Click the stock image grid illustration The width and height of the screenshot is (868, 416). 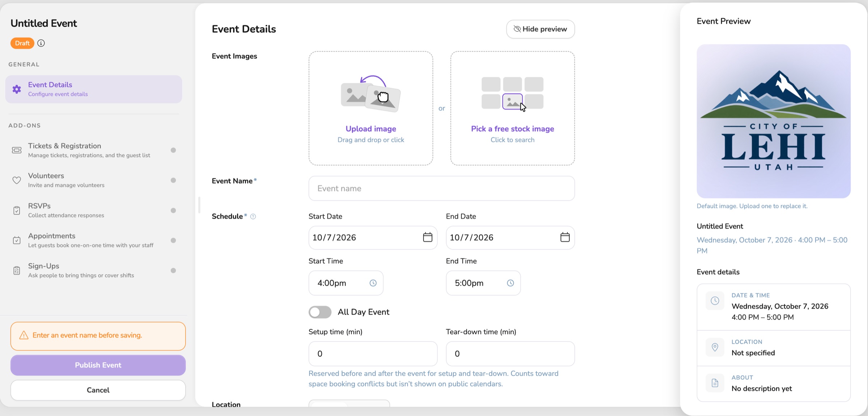point(512,93)
